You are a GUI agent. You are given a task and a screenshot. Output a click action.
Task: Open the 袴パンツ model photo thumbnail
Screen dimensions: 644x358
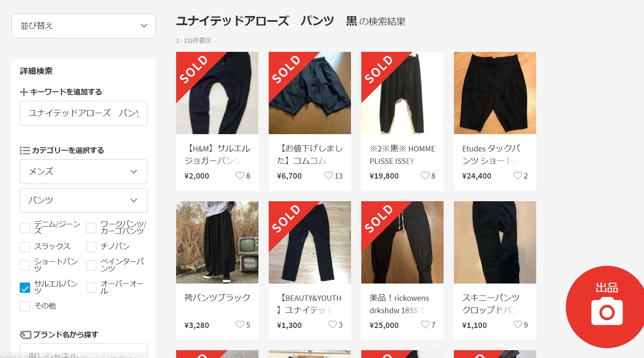tap(217, 242)
